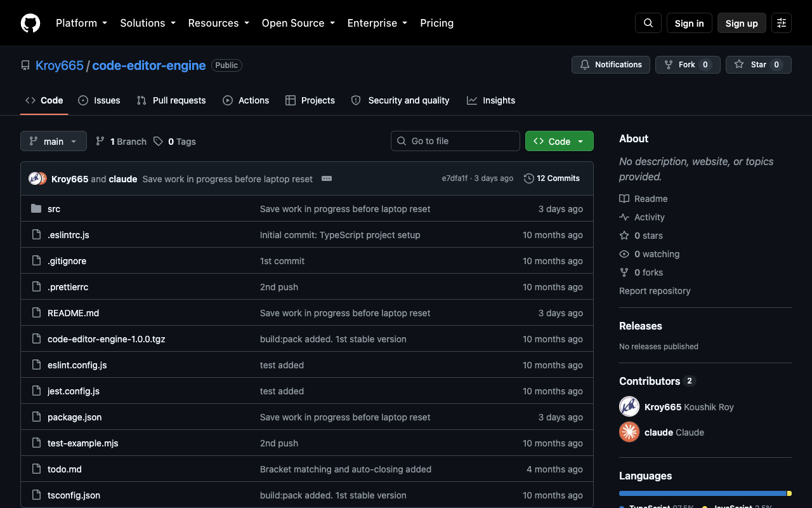Click the Sign in button
This screenshot has height=508, width=812.
[690, 23]
